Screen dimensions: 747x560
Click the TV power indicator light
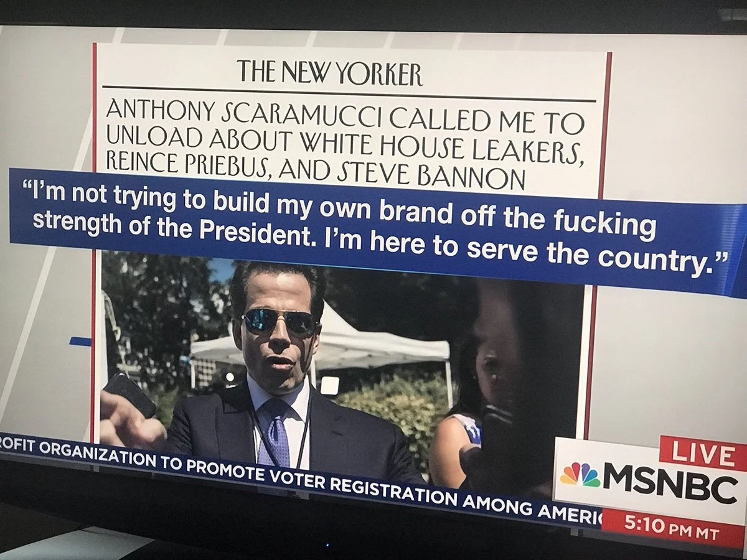click(326, 544)
